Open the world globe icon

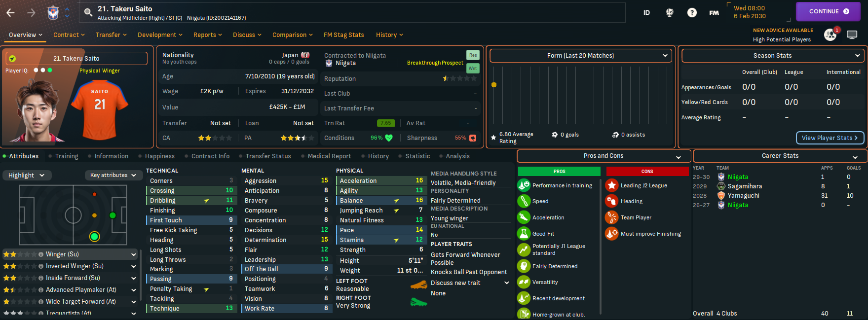[670, 13]
